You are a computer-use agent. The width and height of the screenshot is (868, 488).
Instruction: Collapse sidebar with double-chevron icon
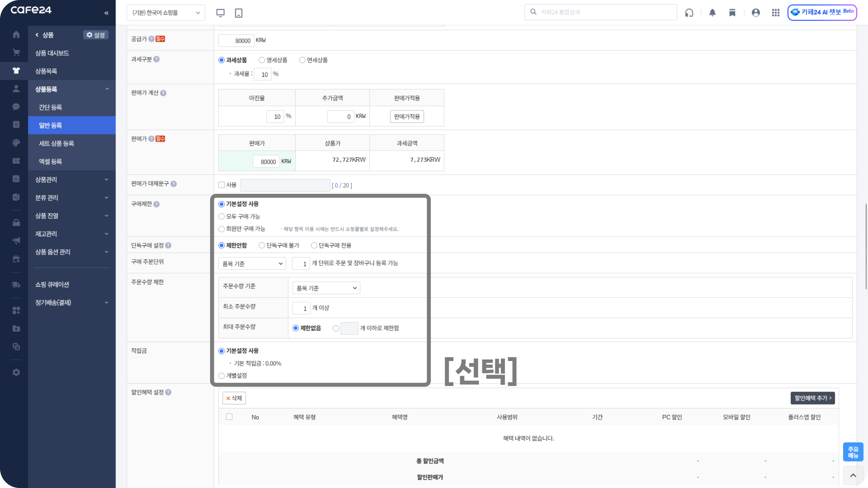[x=106, y=13]
